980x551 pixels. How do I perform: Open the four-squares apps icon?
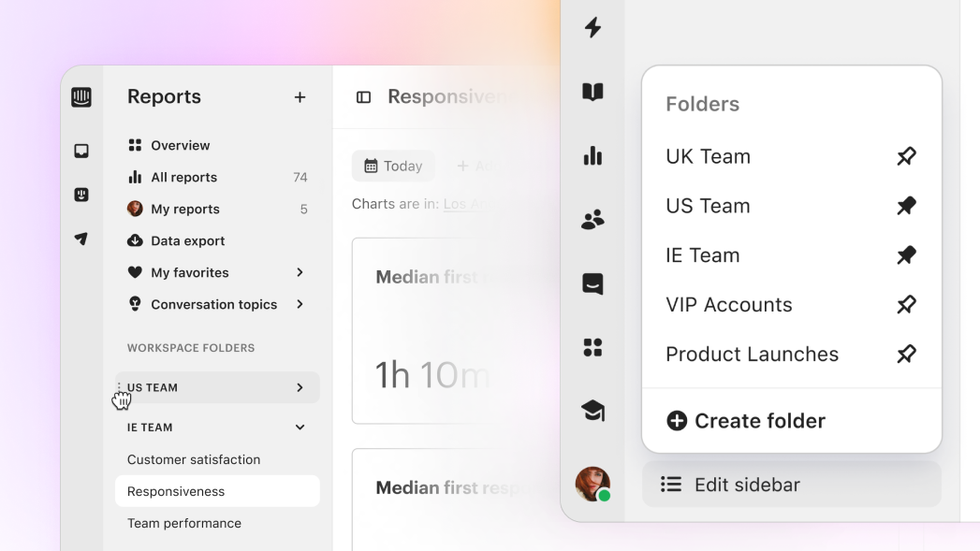tap(592, 347)
